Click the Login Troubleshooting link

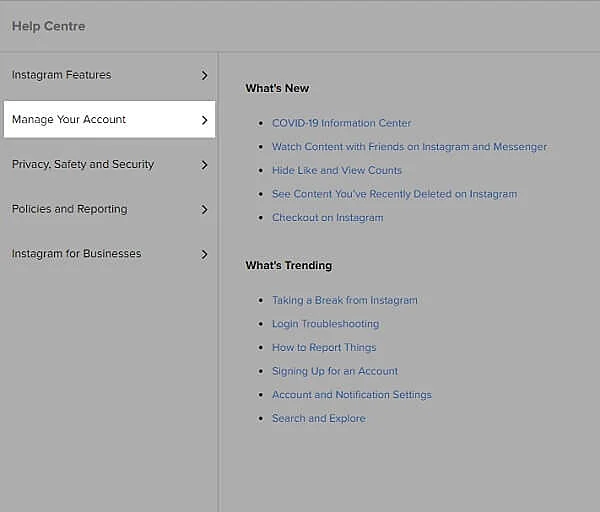coord(325,324)
